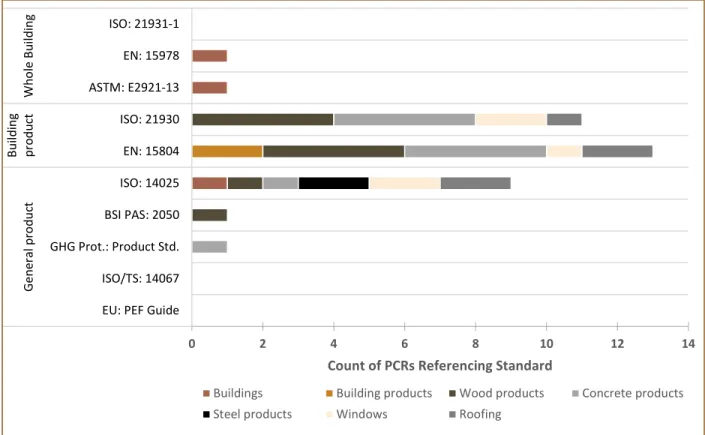Click Roofing segment in ISO: 21930 bar
705x435 pixels.
click(x=564, y=119)
